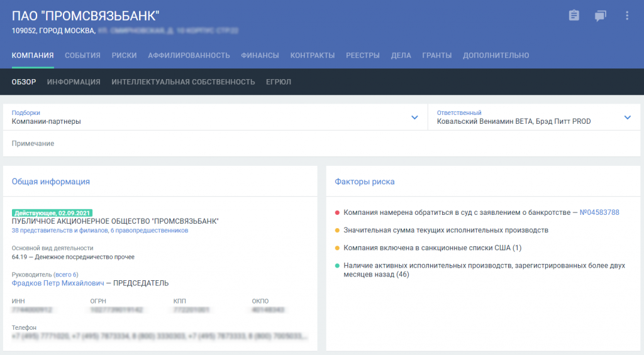Click the Наличие активных исполнительных производств risk
This screenshot has width=644, height=355.
484,270
